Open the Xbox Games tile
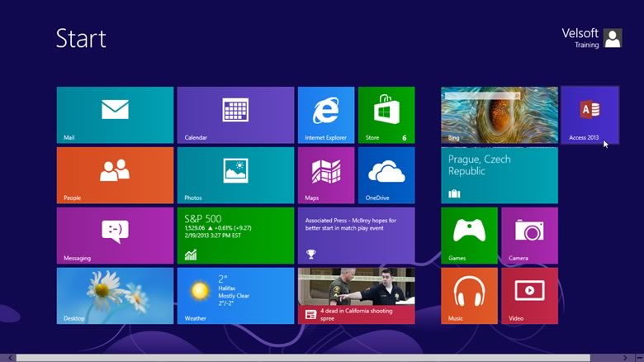Screen dimensions: 644x362 pyautogui.click(x=469, y=236)
